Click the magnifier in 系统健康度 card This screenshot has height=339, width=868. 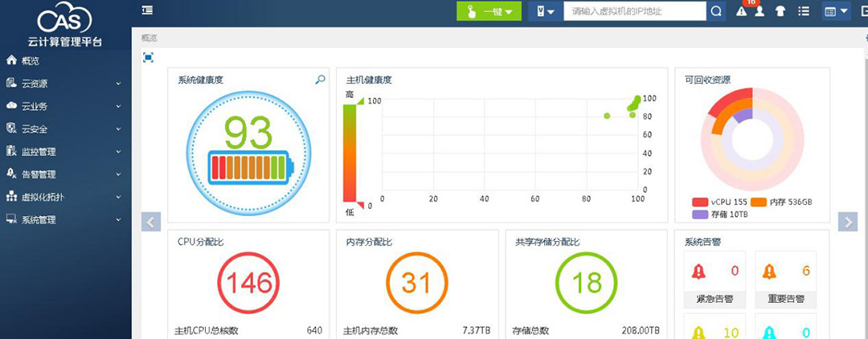pos(320,80)
